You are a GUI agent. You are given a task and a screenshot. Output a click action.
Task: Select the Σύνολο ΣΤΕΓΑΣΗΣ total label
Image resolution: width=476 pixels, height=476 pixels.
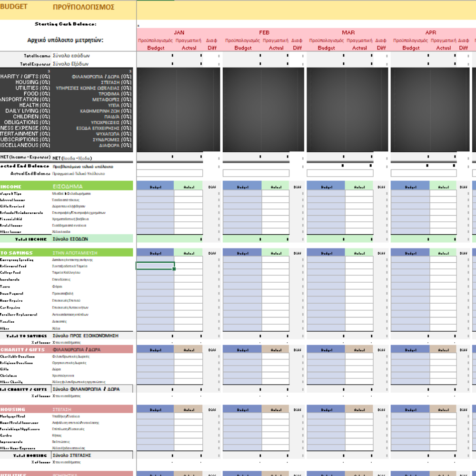(x=72, y=456)
